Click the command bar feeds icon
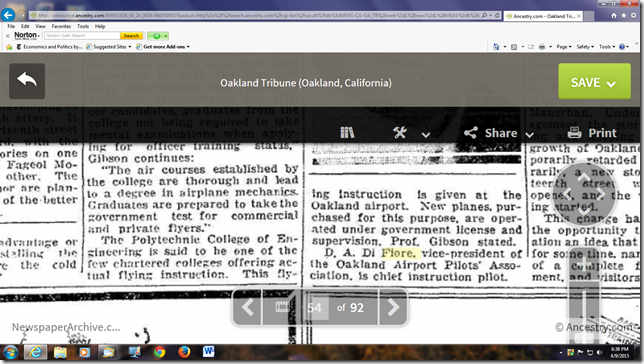 click(514, 47)
